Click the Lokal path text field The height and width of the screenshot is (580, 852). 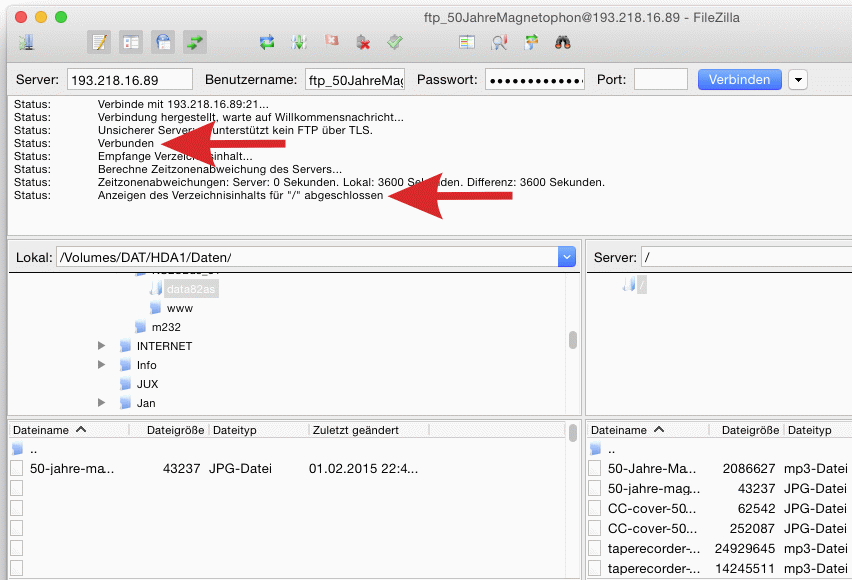[307, 257]
